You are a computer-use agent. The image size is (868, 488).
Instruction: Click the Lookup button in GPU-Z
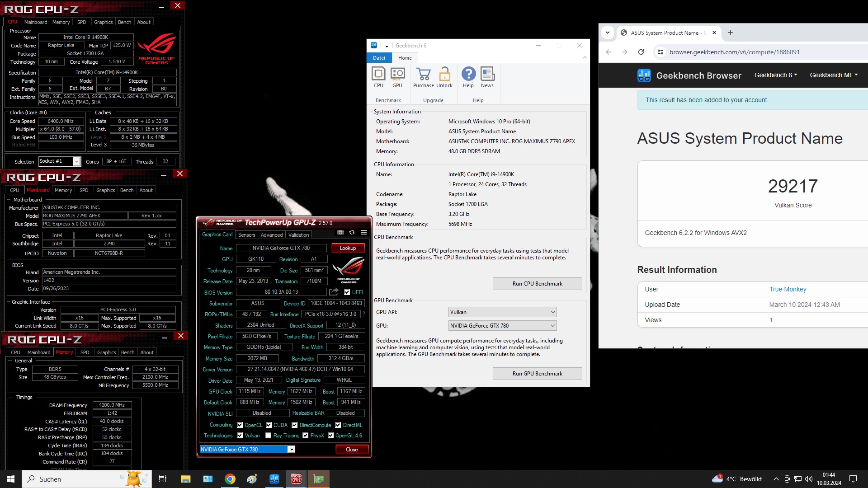(348, 248)
